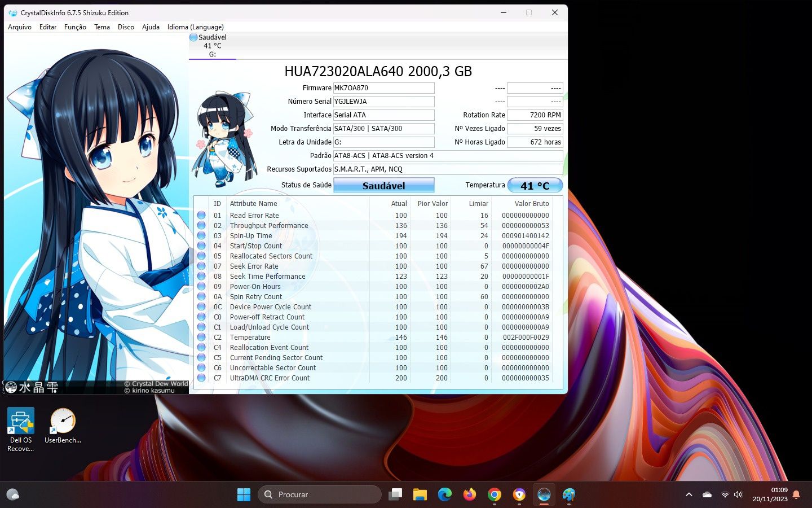This screenshot has width=812, height=508.
Task: Click the disk title HUA723020ALA640 2000,3 GB
Action: coord(378,71)
